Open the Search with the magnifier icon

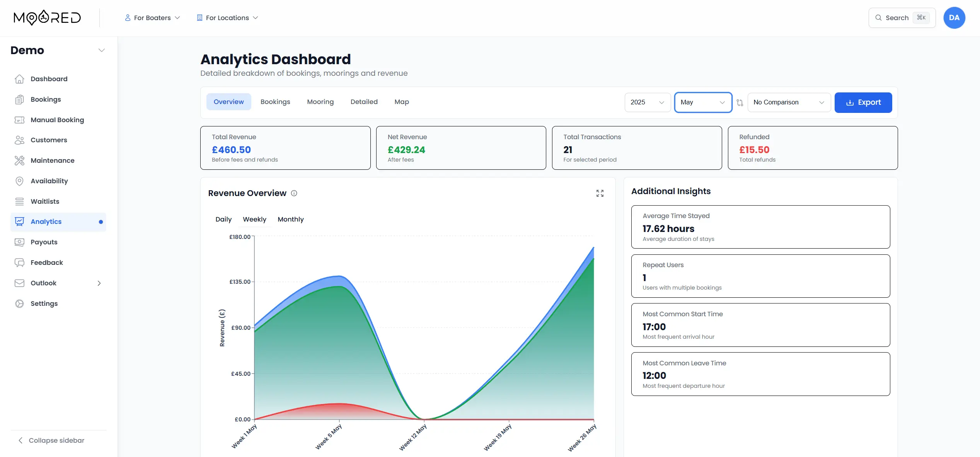click(x=878, y=18)
